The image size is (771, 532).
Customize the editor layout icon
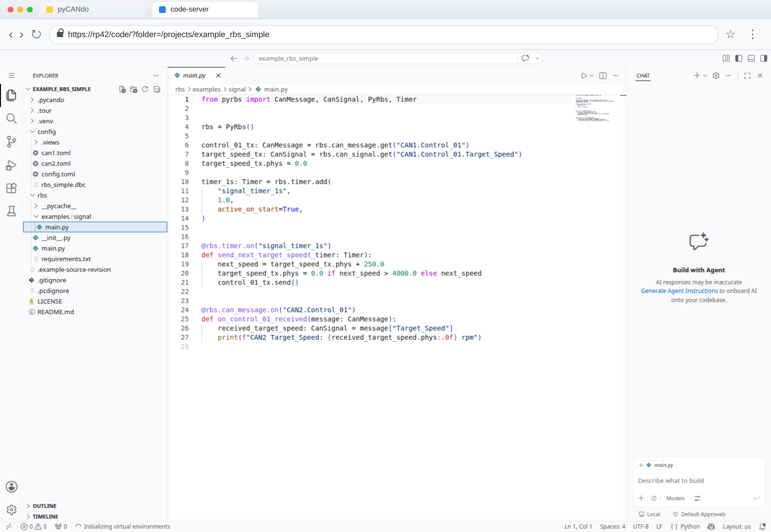pyautogui.click(x=726, y=58)
